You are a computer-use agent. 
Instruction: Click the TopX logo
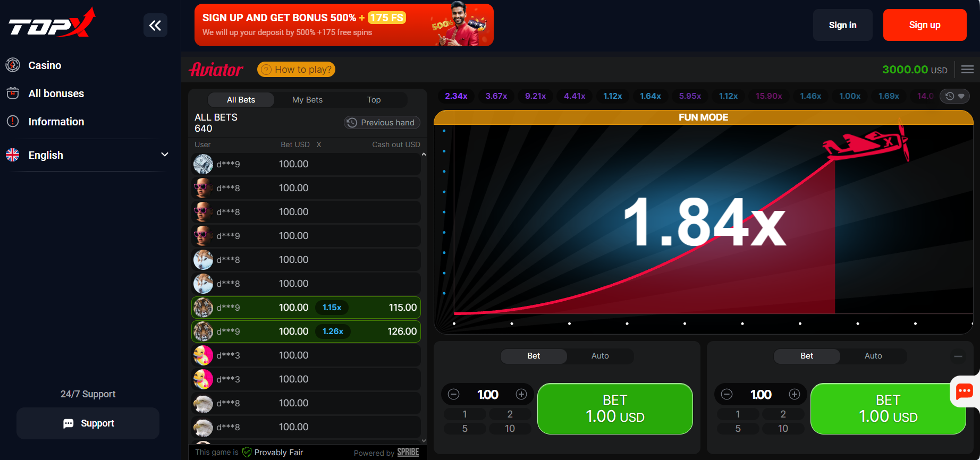(x=52, y=24)
